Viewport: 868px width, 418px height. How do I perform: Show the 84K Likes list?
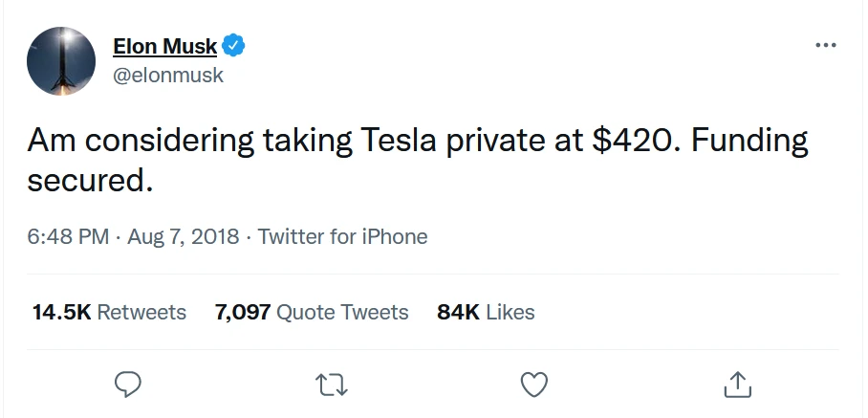486,312
